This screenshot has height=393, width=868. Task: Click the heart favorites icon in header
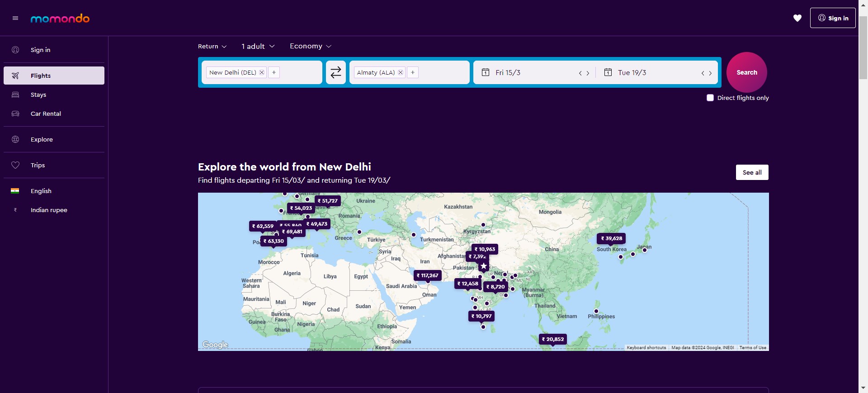(x=797, y=18)
